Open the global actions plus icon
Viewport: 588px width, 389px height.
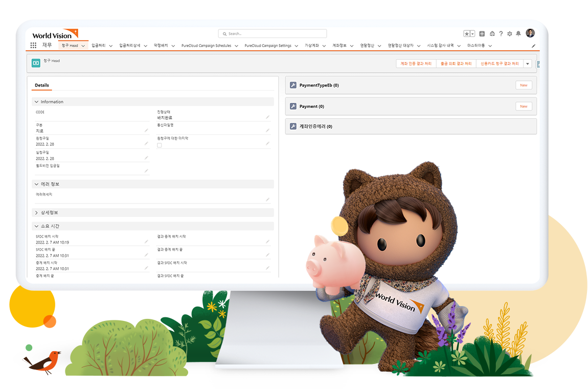482,34
